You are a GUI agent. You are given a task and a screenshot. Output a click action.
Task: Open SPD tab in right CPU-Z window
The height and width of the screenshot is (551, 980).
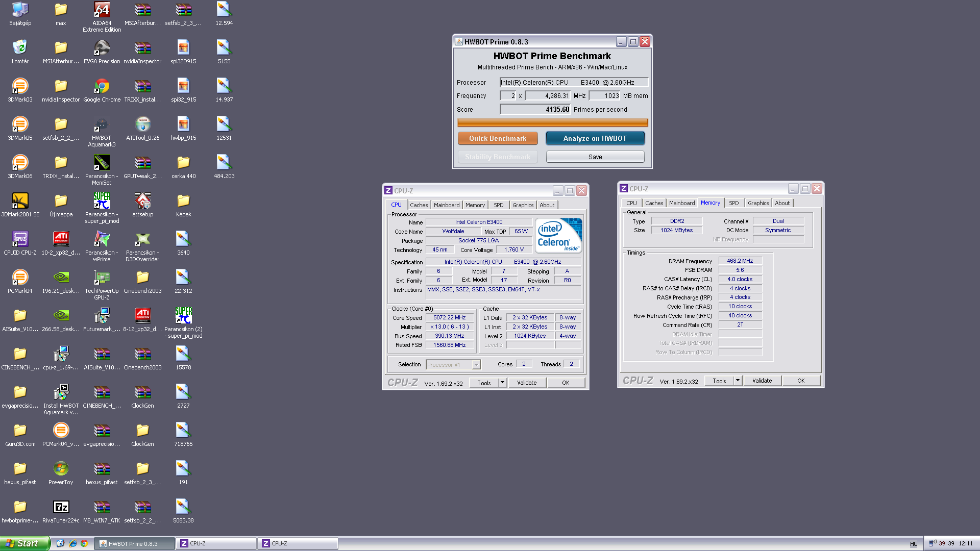733,203
